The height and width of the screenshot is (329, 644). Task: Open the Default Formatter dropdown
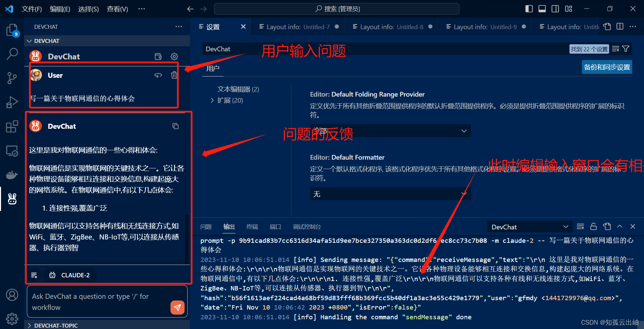[390, 194]
